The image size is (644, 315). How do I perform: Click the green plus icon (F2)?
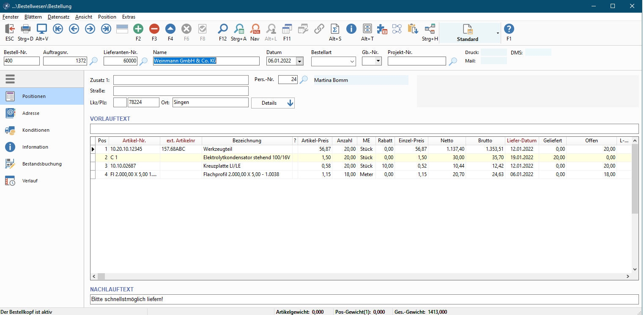pos(138,29)
